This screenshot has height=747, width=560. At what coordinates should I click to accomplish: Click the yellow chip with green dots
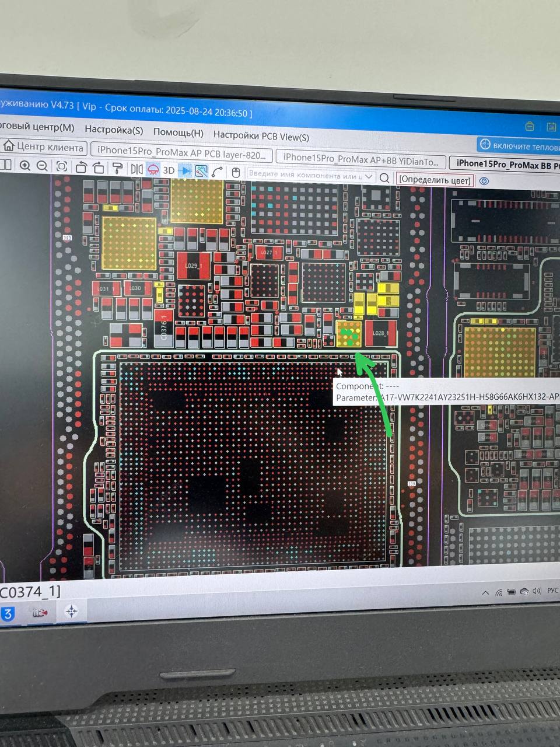click(349, 334)
